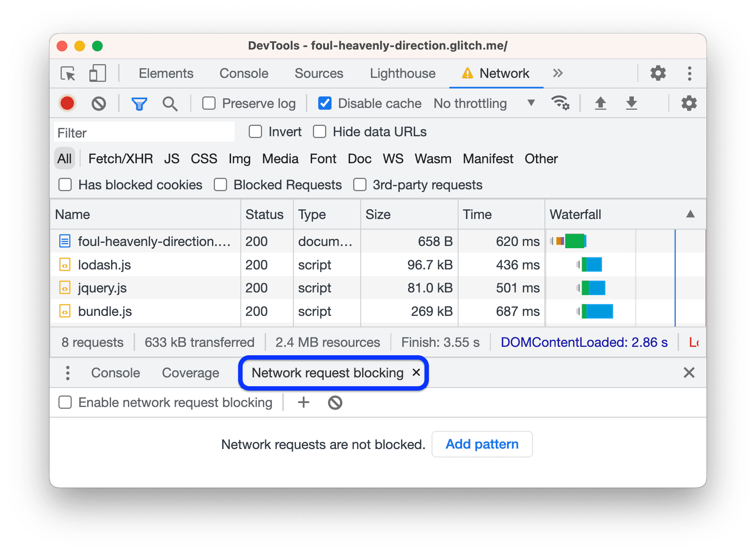Image resolution: width=756 pixels, height=553 pixels.
Task: Check Enable network request blocking
Action: click(66, 403)
